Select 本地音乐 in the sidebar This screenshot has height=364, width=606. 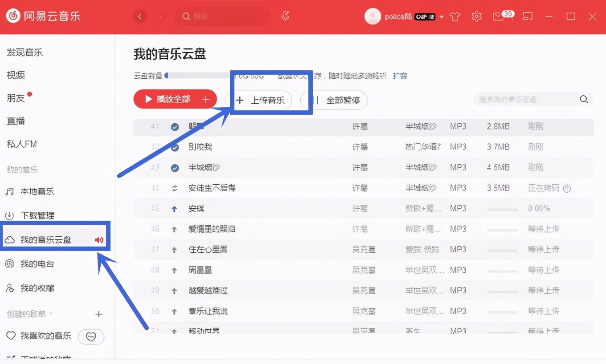(x=36, y=191)
